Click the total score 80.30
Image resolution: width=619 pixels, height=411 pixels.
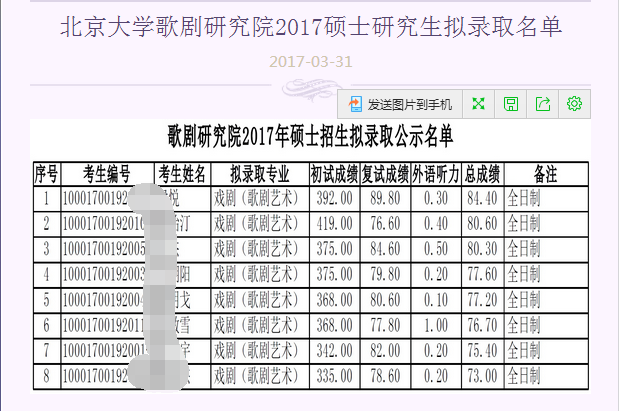click(x=482, y=249)
